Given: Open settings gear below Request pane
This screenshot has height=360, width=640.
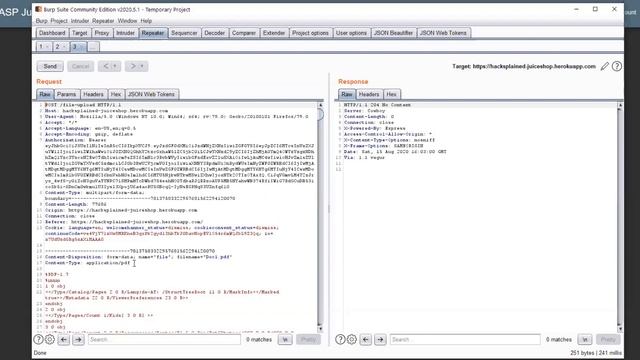Looking at the screenshot, I should 50,339.
